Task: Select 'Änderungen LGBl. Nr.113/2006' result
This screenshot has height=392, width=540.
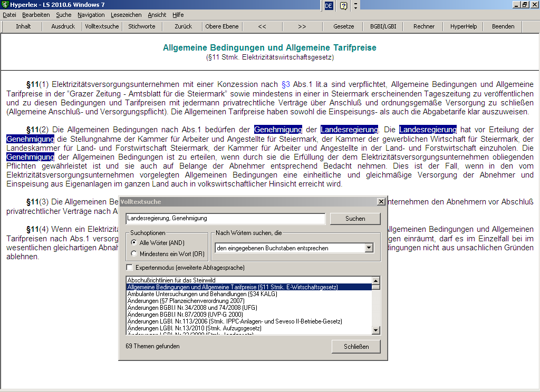Action: pos(249,321)
